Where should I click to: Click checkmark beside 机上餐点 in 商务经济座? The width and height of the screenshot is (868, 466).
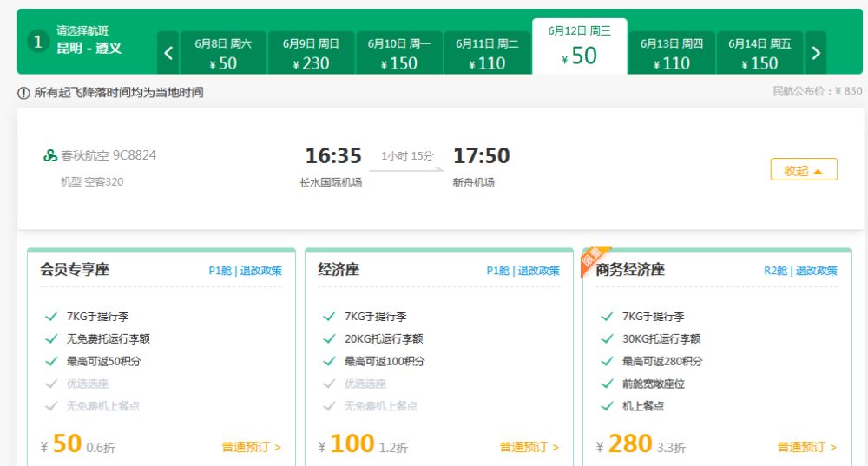coord(608,406)
